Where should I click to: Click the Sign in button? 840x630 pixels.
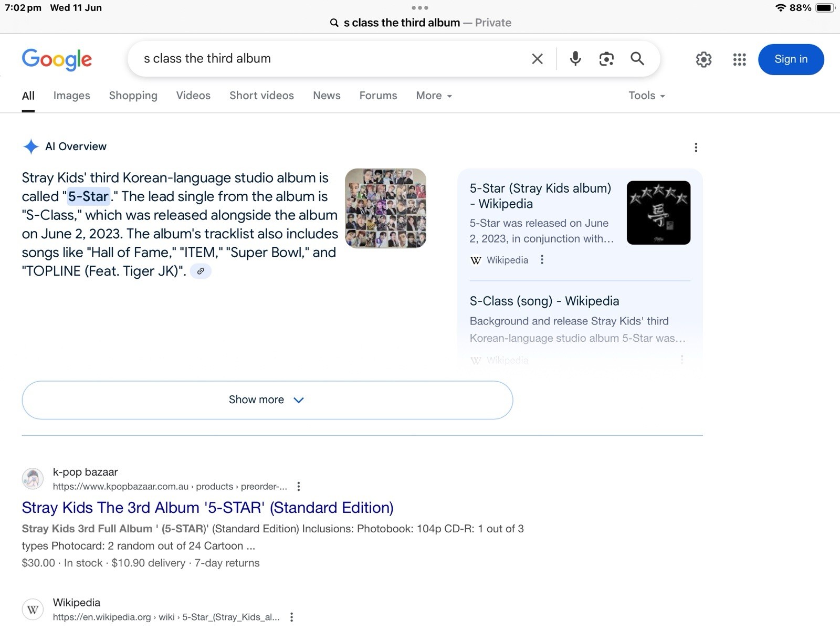pyautogui.click(x=791, y=59)
